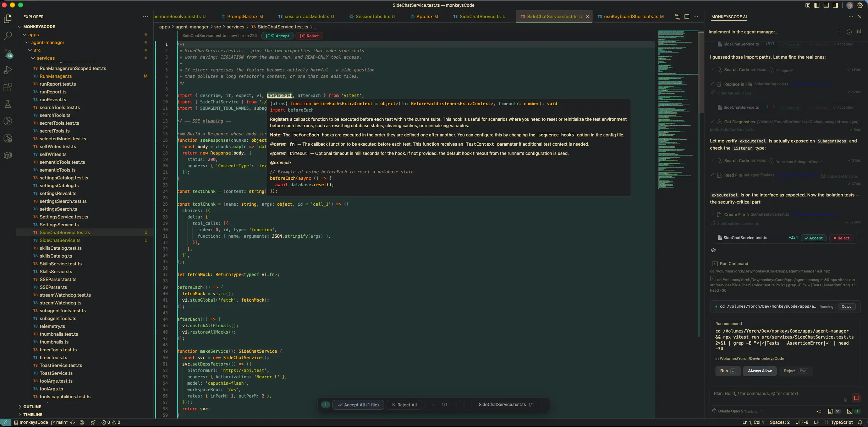Switch to the useKeyboardShortcuts.ts tab
The image size is (868, 427).
coord(631,17)
